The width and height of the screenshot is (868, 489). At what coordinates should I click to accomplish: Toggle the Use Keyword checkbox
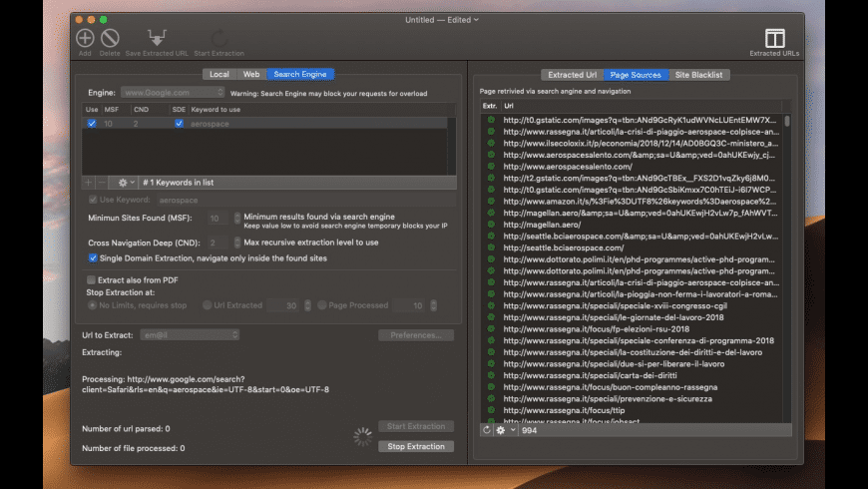pos(93,200)
